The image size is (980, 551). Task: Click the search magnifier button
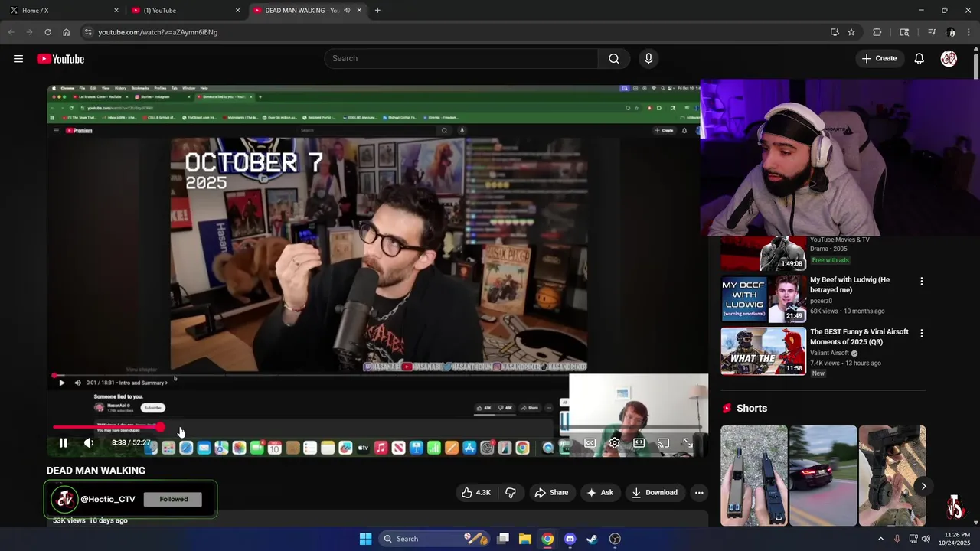coord(614,59)
